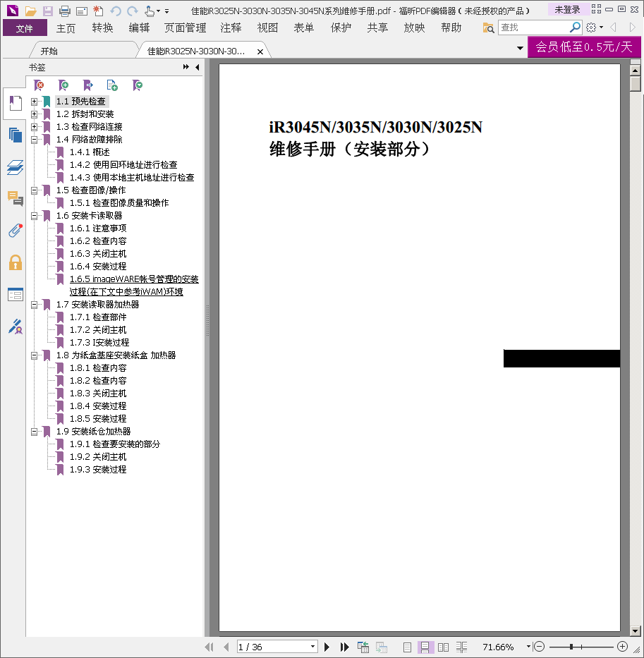Select the Hand tool icon

coord(149,11)
